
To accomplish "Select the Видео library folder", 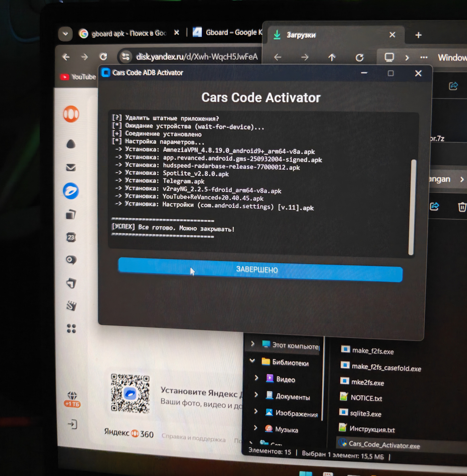I will pyautogui.click(x=281, y=379).
